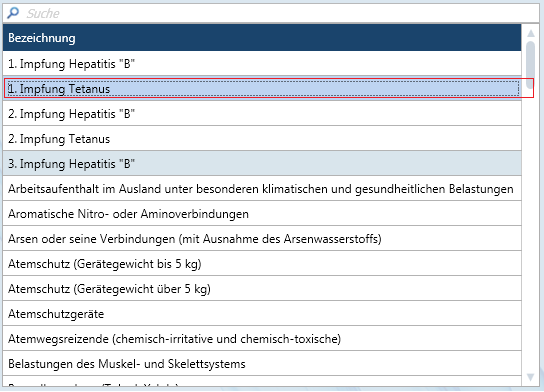Viewport: 544px width, 392px height.
Task: Choose 2. Impfung Hepatitis "B" from list
Action: (x=262, y=114)
